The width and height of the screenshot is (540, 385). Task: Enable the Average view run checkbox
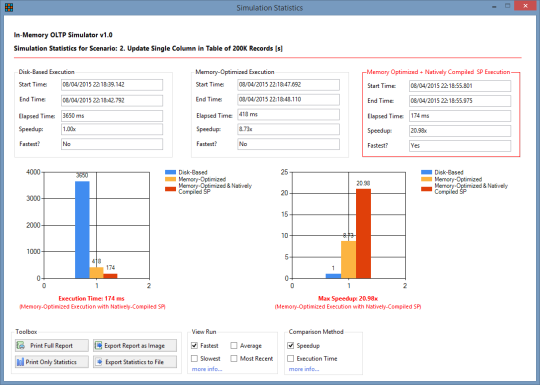coord(234,345)
